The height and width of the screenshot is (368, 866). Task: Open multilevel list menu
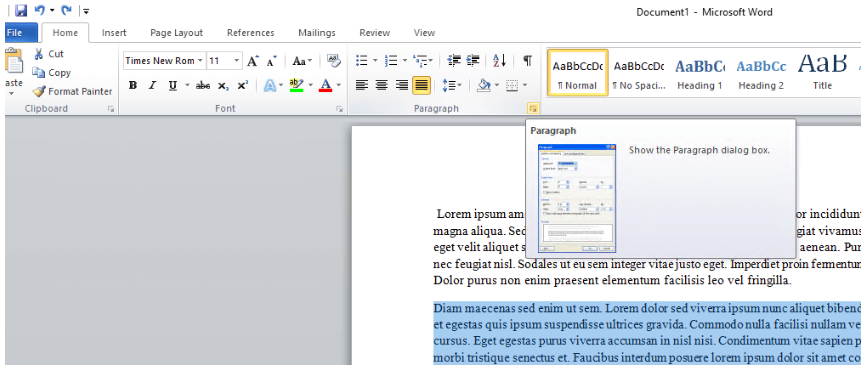pos(423,60)
